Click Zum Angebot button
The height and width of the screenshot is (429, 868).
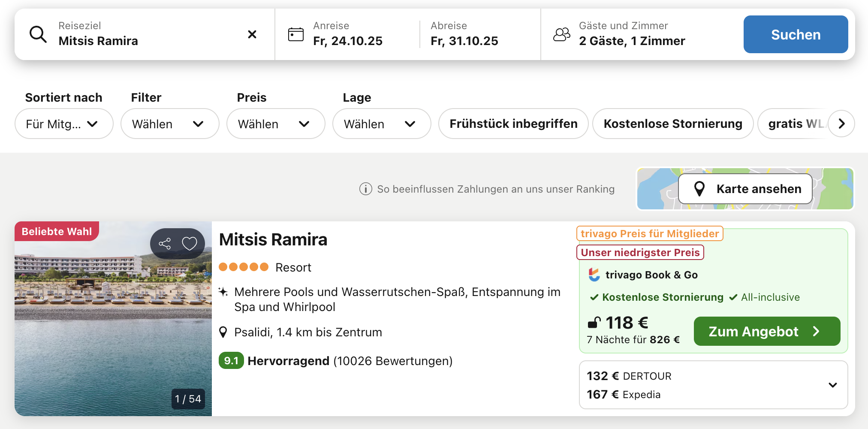click(x=767, y=331)
